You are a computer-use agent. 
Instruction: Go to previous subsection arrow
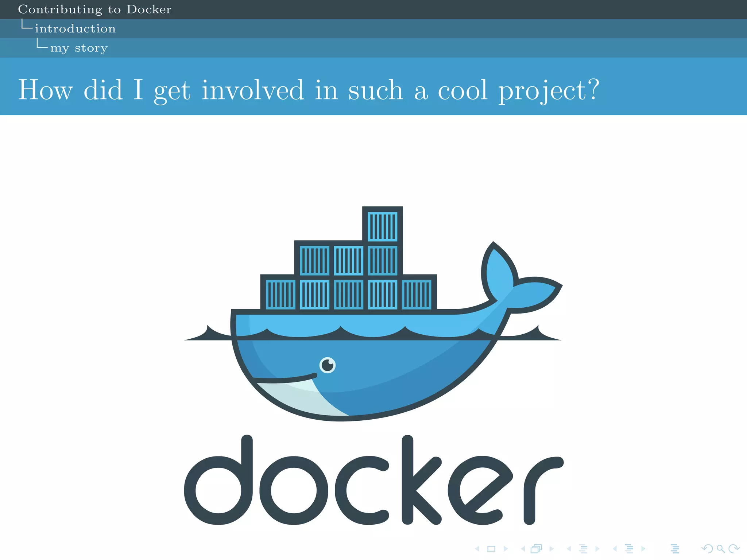coord(569,549)
